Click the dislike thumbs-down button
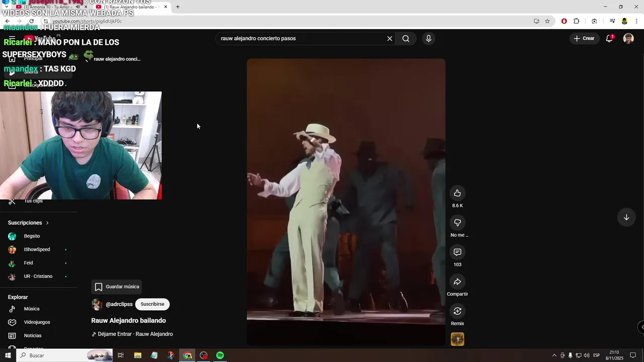Viewport: 644px width, 362px height. click(457, 223)
